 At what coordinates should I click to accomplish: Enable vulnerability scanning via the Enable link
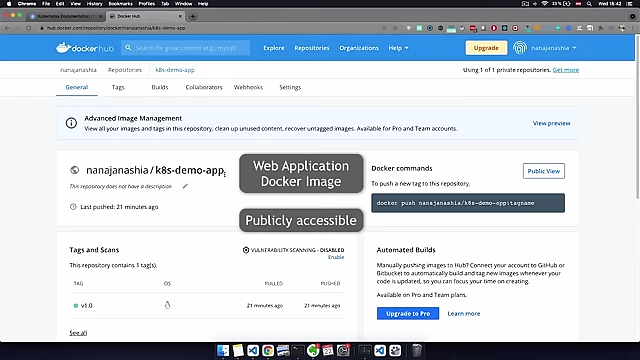coord(336,257)
